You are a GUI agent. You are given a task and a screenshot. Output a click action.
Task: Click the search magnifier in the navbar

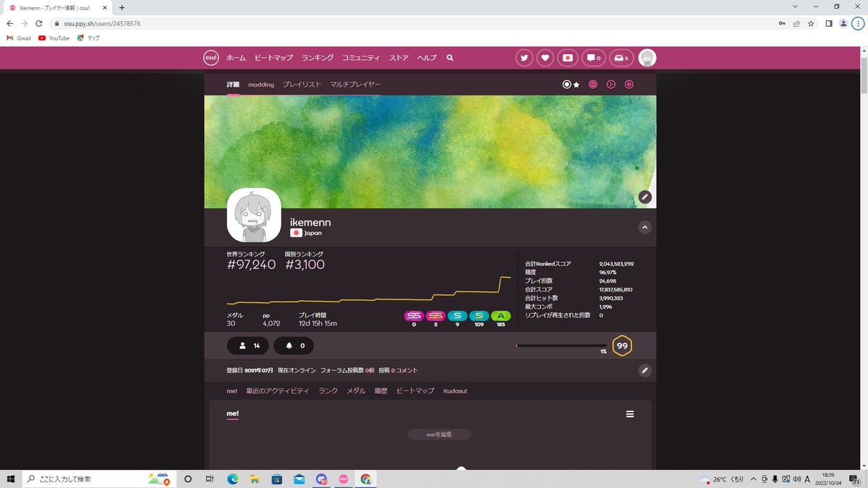(x=449, y=58)
